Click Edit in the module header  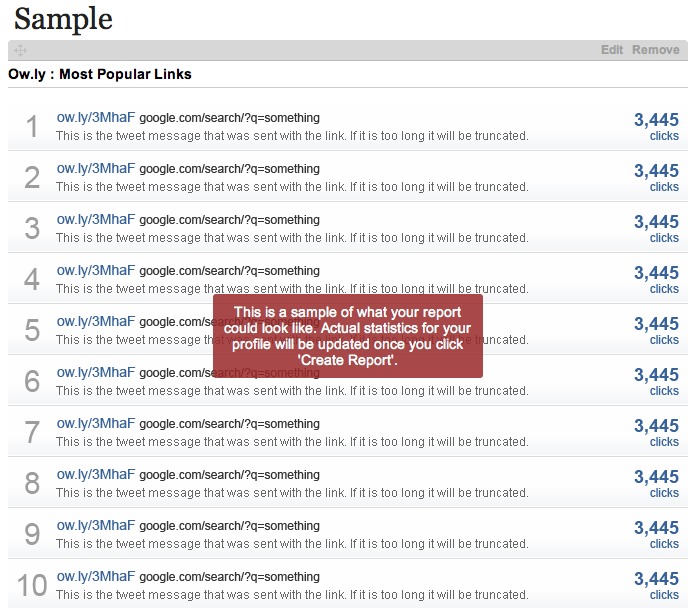(x=611, y=50)
